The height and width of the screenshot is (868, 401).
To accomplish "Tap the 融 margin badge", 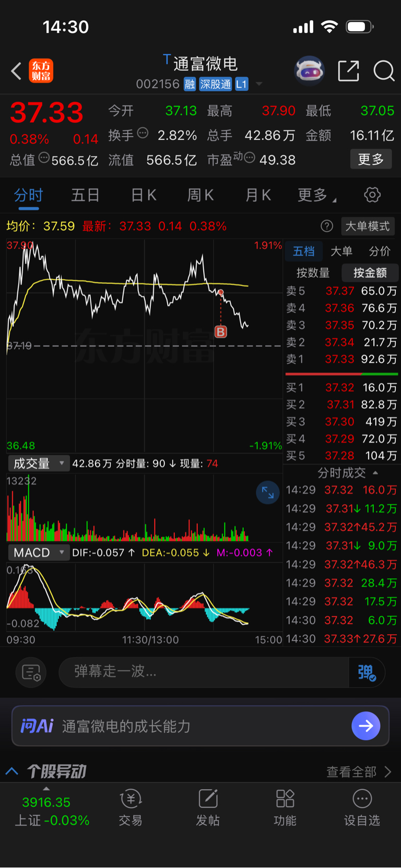I will (190, 84).
